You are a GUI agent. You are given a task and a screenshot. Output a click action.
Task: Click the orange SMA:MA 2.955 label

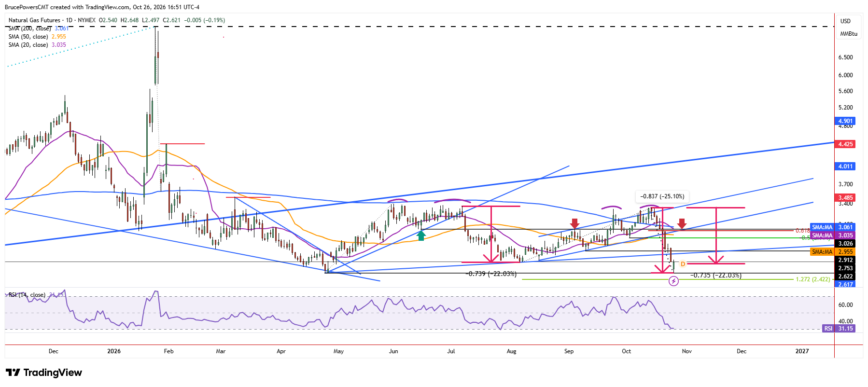pyautogui.click(x=833, y=252)
